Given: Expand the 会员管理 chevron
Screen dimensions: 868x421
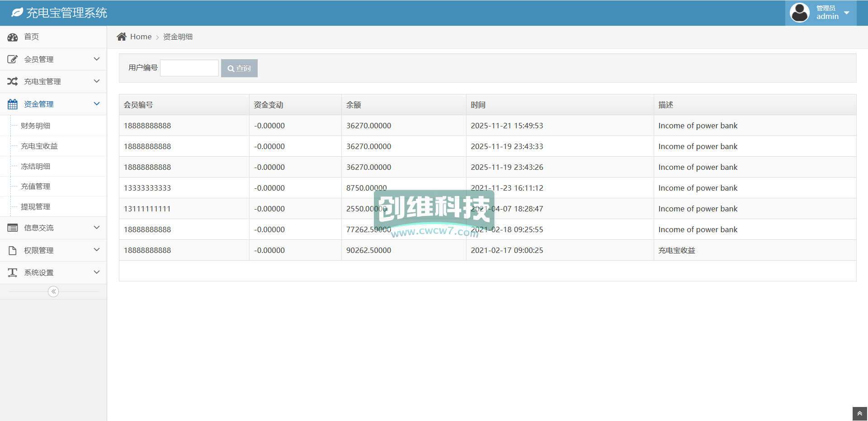Looking at the screenshot, I should (x=96, y=59).
